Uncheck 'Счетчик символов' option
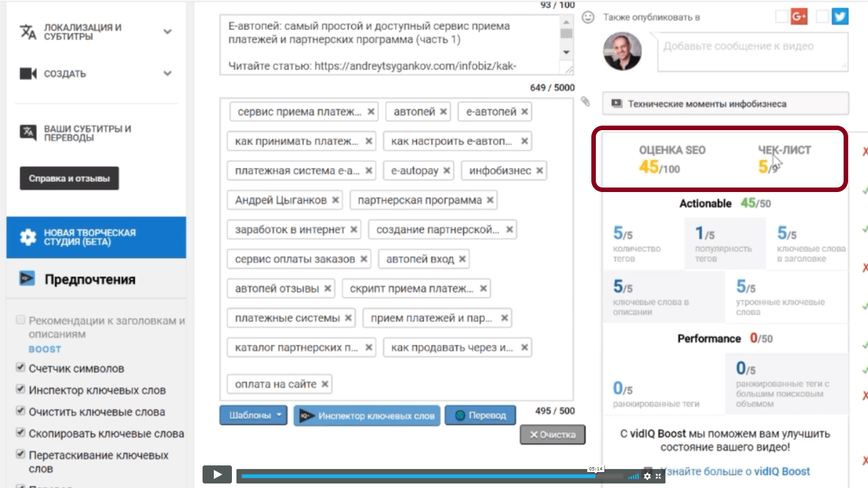 (x=20, y=367)
